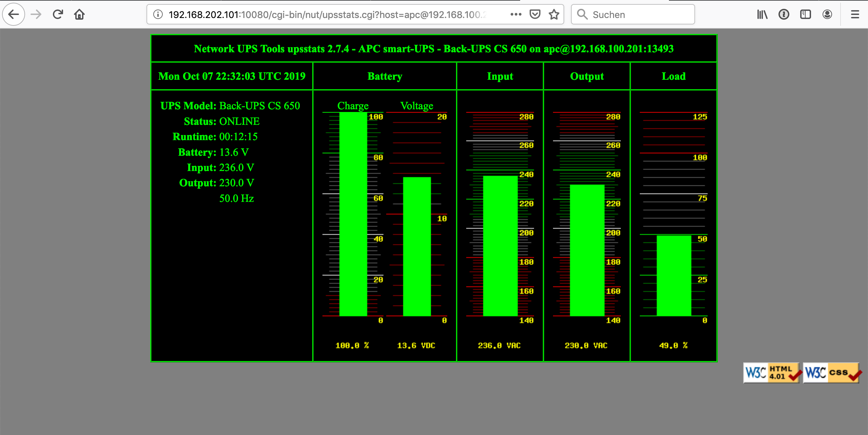Image resolution: width=868 pixels, height=435 pixels.
Task: Open the hamburger application menu
Action: (x=855, y=14)
